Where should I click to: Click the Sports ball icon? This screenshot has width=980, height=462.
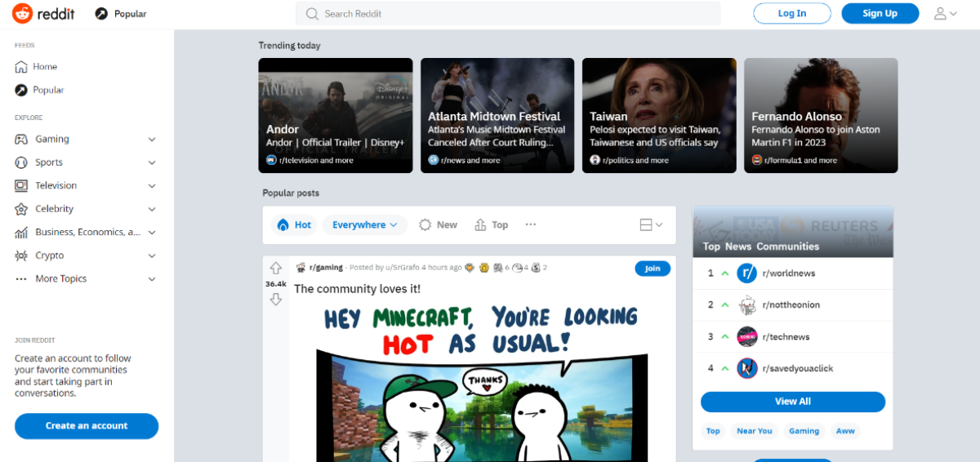click(x=21, y=162)
